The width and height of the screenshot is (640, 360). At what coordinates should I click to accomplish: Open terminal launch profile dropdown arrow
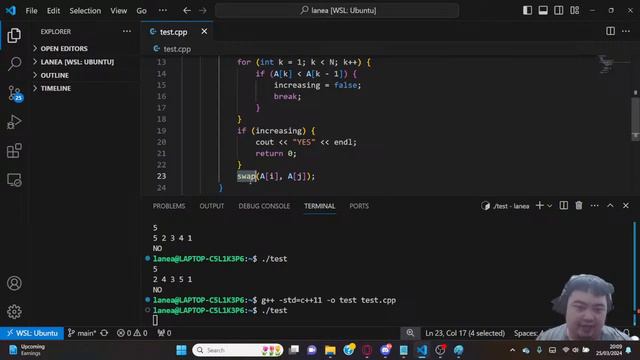(549, 206)
